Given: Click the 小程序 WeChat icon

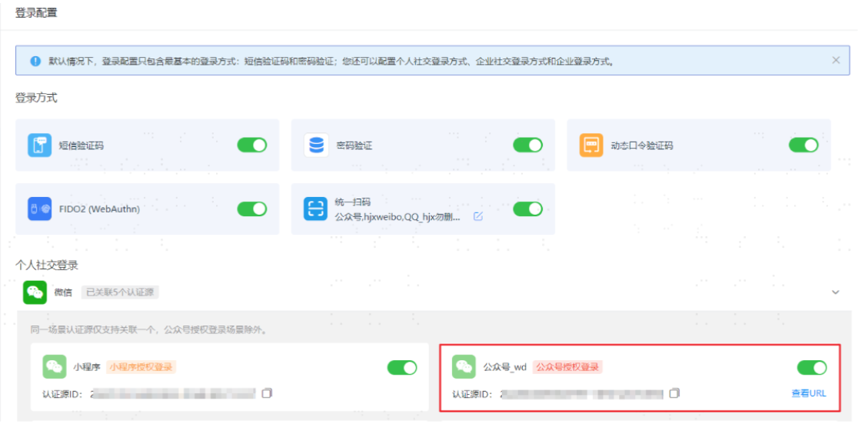Looking at the screenshot, I should click(x=55, y=367).
